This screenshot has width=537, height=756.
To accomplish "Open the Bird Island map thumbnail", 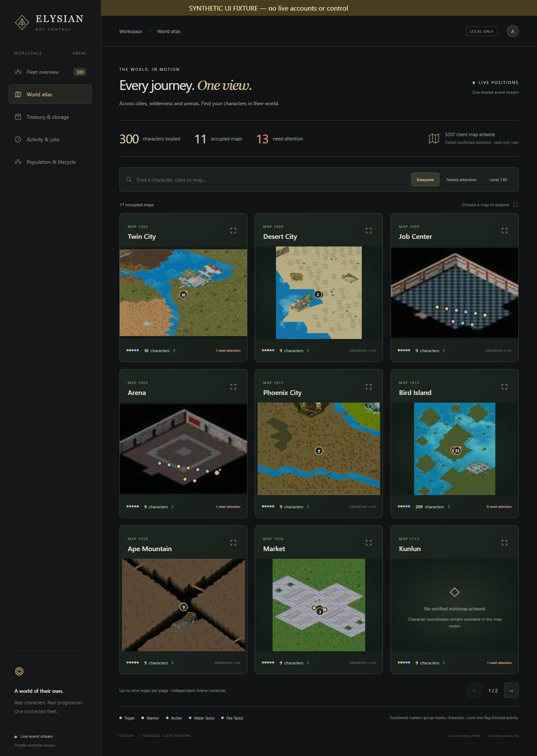I will (x=454, y=449).
